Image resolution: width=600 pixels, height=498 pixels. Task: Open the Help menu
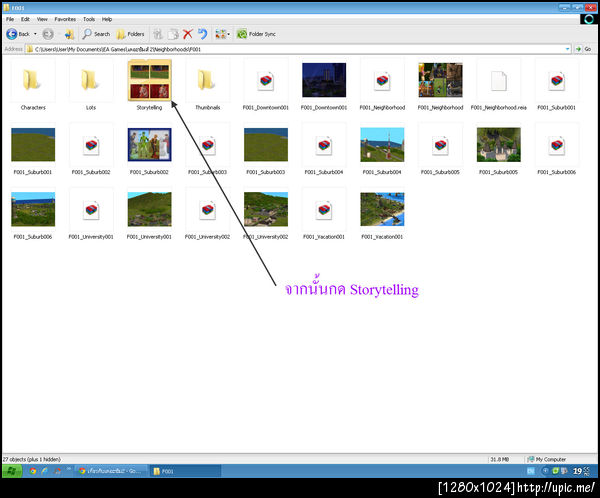click(107, 19)
